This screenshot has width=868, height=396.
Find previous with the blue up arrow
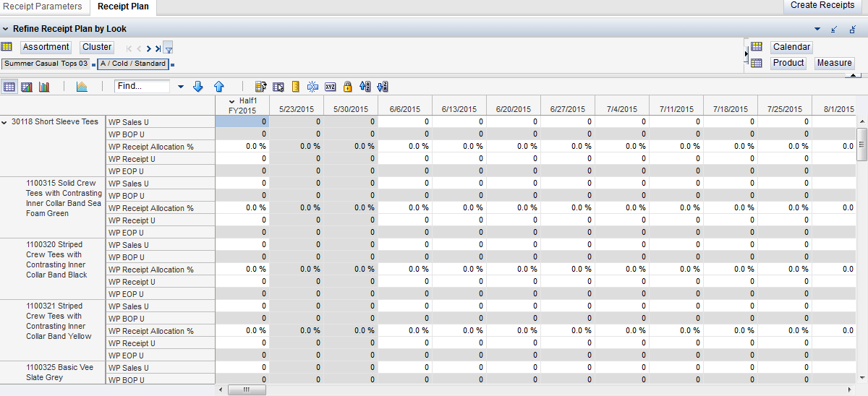point(218,87)
